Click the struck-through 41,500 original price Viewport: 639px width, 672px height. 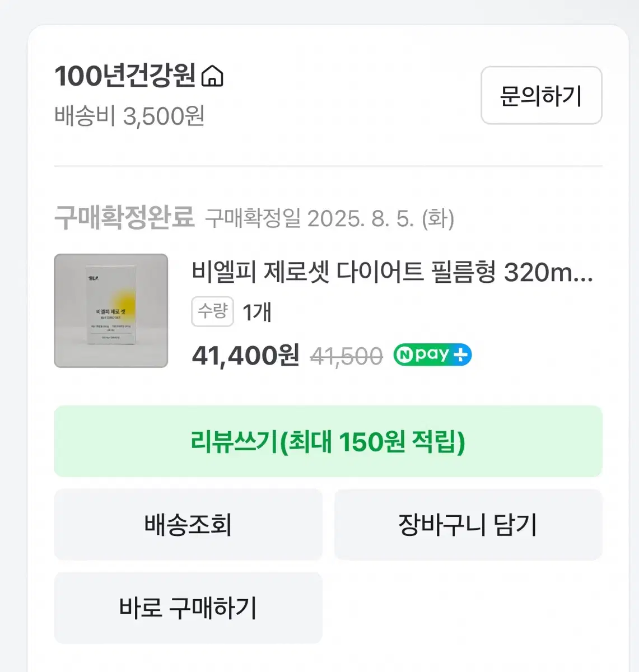click(x=346, y=356)
